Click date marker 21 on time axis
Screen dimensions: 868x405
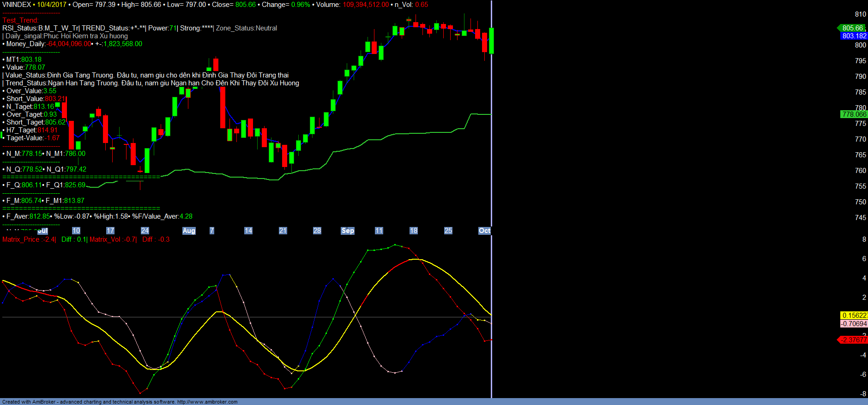pyautogui.click(x=283, y=231)
